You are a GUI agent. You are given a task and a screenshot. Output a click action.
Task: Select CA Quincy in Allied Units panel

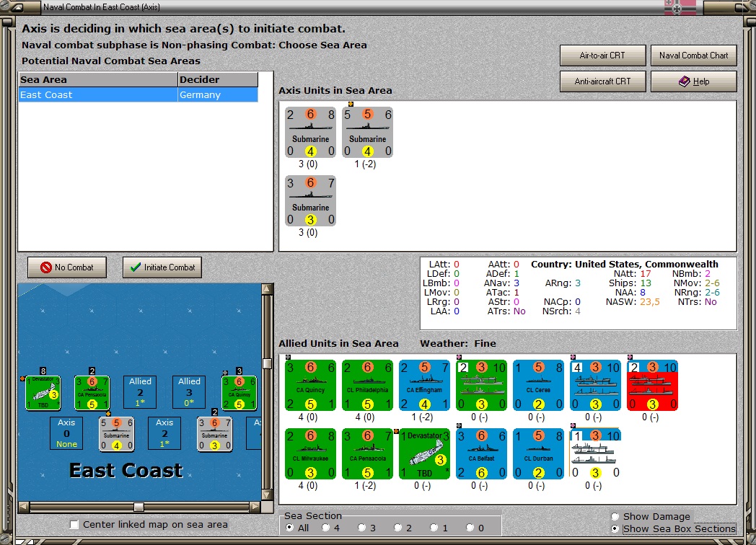(x=310, y=386)
